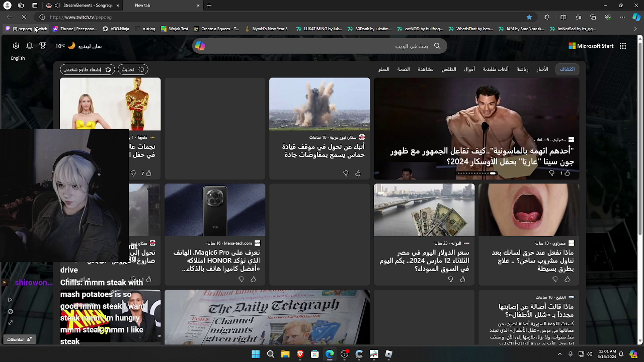Click the إضفاء طابع شخصي personalize button
This screenshot has width=644, height=362.
pos(88,69)
